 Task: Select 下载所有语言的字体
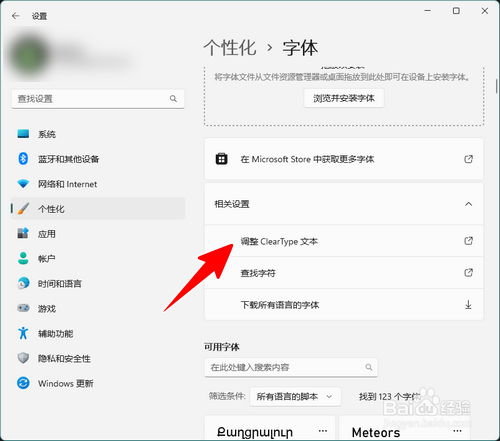tap(344, 304)
